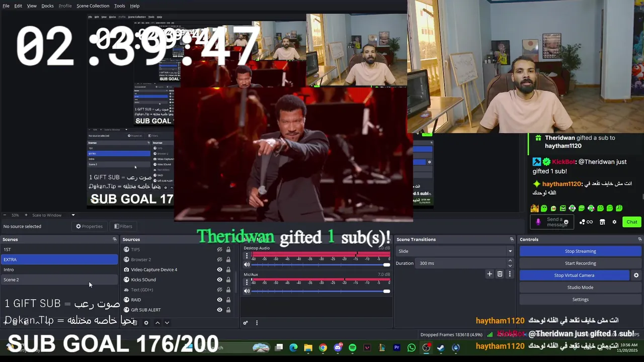The height and width of the screenshot is (362, 644).
Task: Send message with green Chat button
Action: pos(631,222)
